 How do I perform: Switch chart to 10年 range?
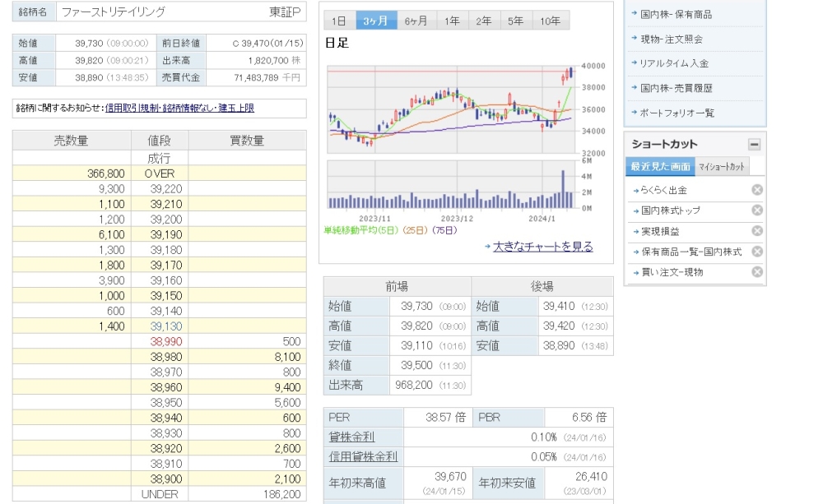point(551,21)
